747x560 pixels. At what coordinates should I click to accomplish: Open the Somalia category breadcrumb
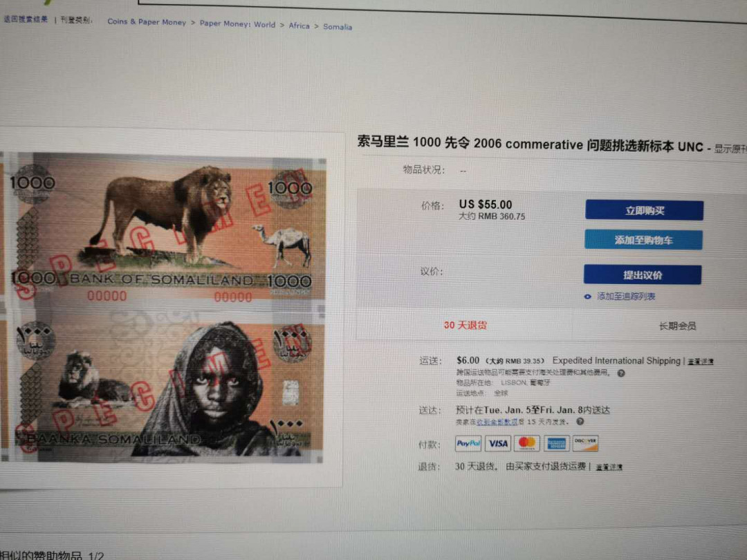coord(338,27)
